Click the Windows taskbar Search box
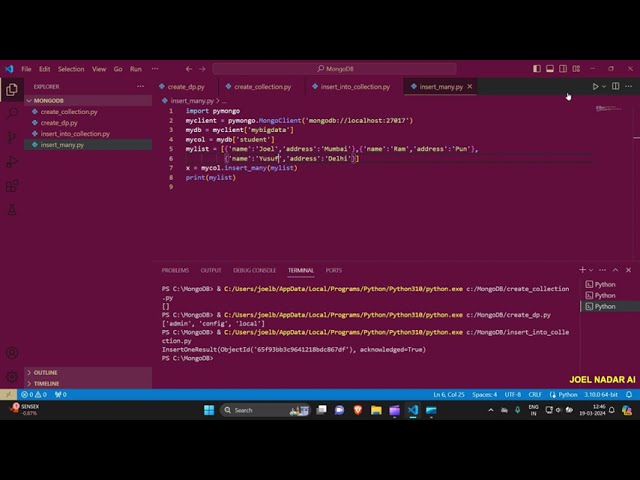The image size is (640, 480). tap(265, 410)
